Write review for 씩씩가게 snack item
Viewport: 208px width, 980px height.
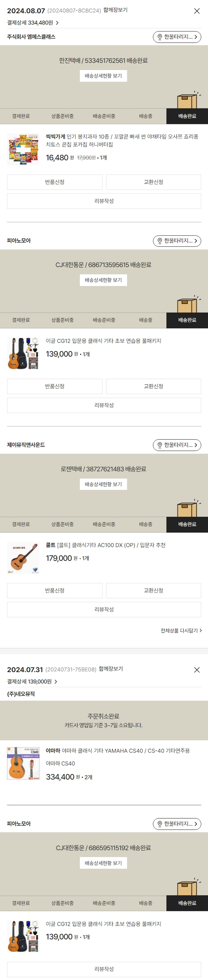point(104,201)
